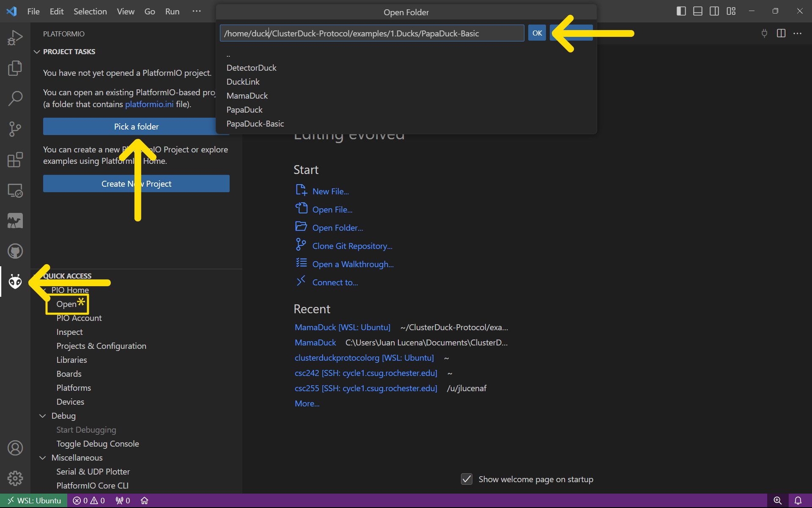
Task: Open the Extensions view icon
Action: [x=15, y=160]
